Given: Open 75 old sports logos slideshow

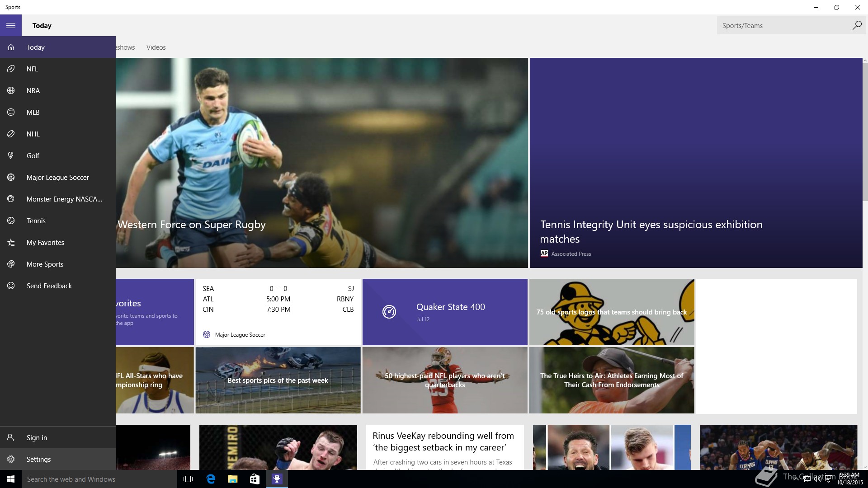Looking at the screenshot, I should 612,312.
